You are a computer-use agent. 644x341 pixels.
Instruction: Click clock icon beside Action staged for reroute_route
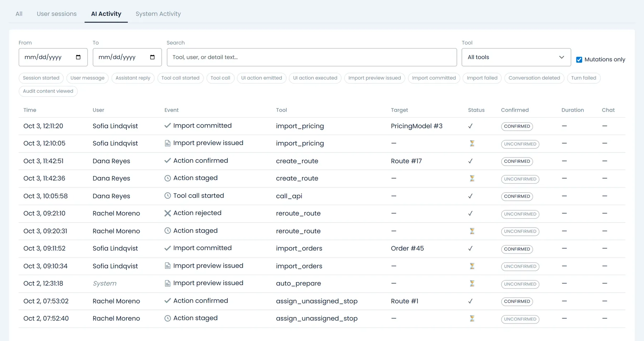tap(167, 231)
